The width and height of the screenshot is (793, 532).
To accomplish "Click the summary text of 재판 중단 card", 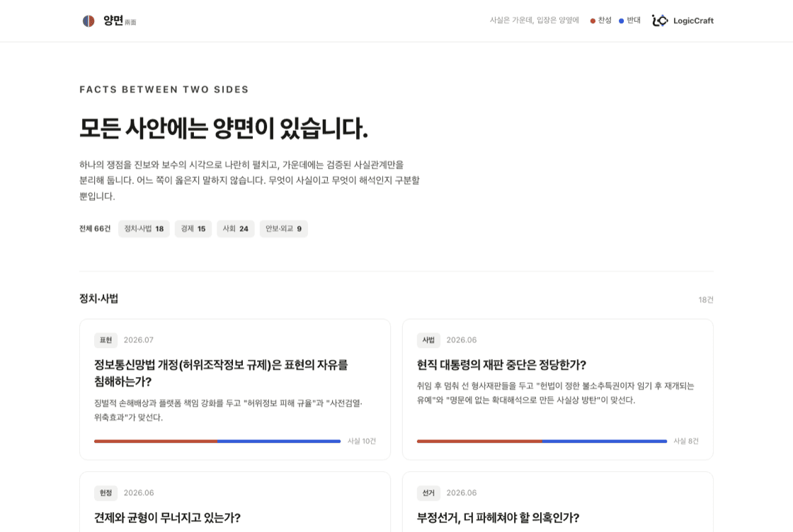I will (x=555, y=393).
